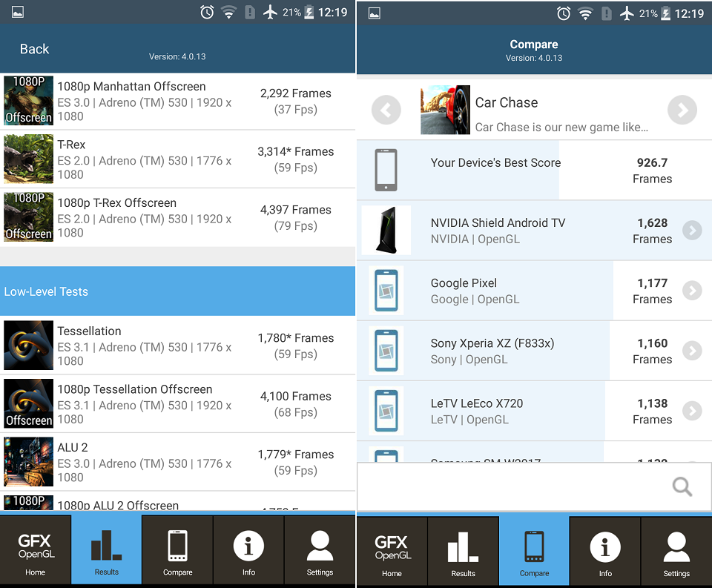Open Results tab in the right screen

tap(463, 551)
